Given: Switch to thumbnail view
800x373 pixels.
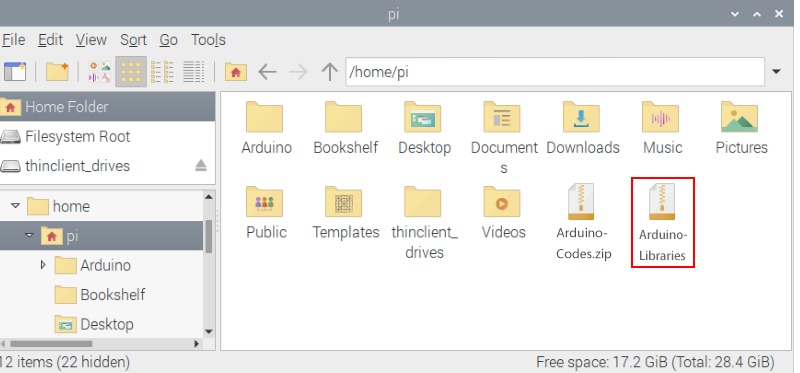Looking at the screenshot, I should point(99,72).
